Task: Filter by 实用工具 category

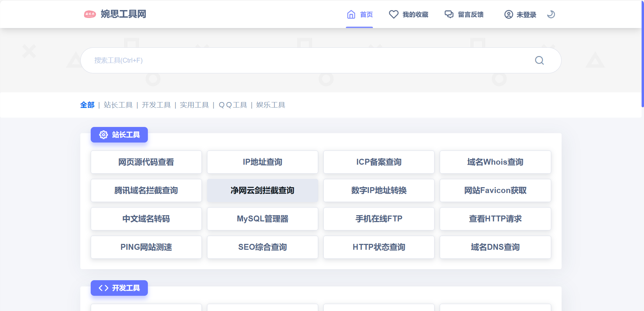Action: point(194,105)
